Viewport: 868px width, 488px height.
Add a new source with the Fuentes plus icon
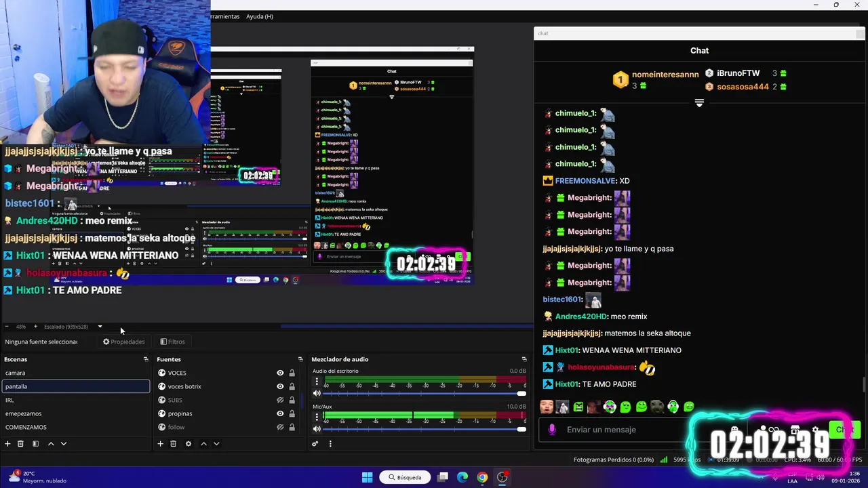161,444
